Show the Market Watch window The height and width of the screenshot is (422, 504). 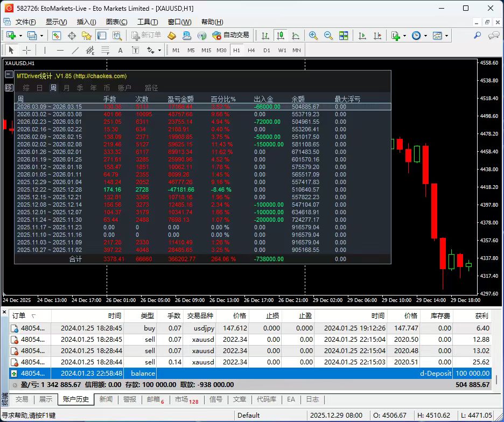click(57, 36)
